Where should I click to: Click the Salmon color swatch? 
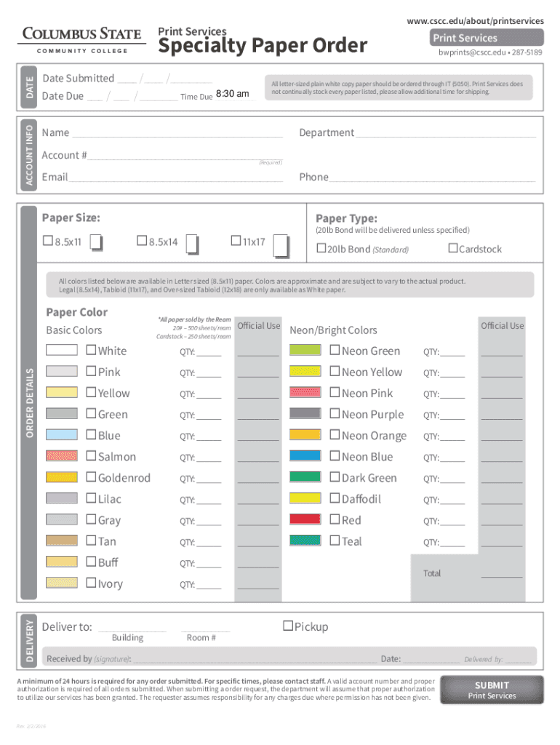tap(61, 456)
